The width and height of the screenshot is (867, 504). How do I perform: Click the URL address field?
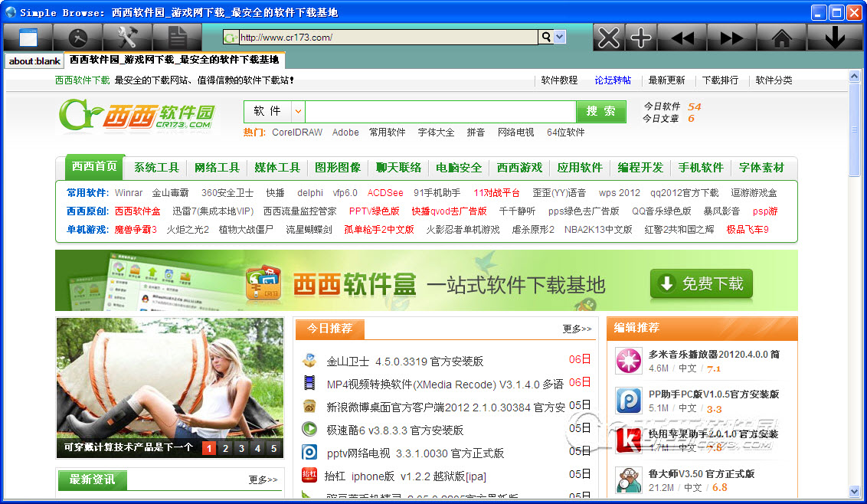[x=388, y=37]
